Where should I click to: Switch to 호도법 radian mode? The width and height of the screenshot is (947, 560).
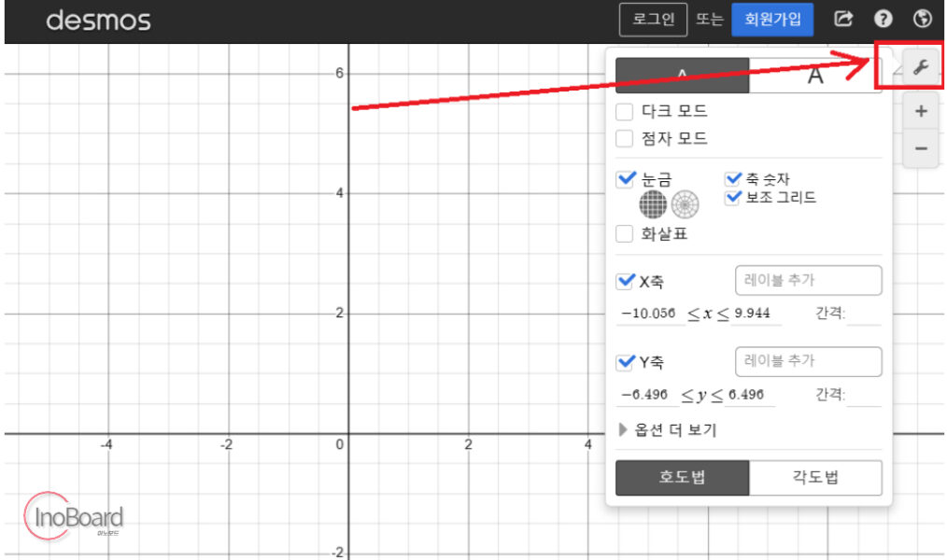(x=682, y=478)
